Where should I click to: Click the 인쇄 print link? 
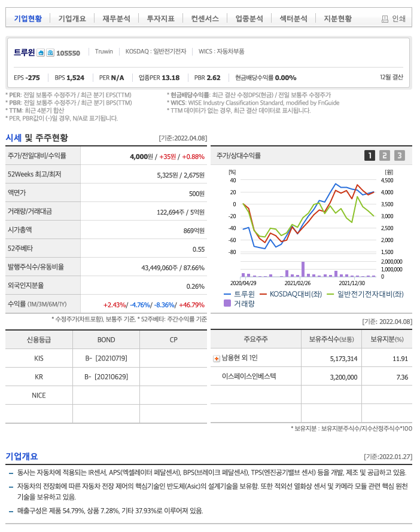click(x=398, y=19)
